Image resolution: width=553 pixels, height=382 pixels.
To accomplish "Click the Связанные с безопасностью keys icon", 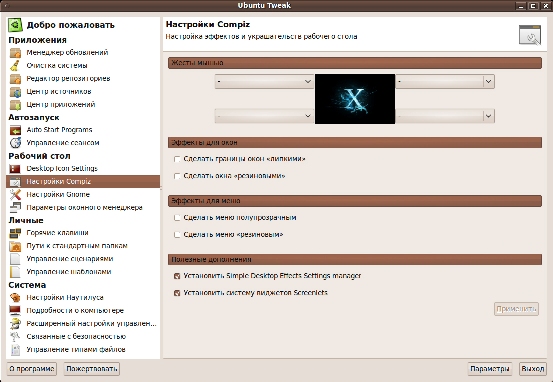I will tap(15, 337).
